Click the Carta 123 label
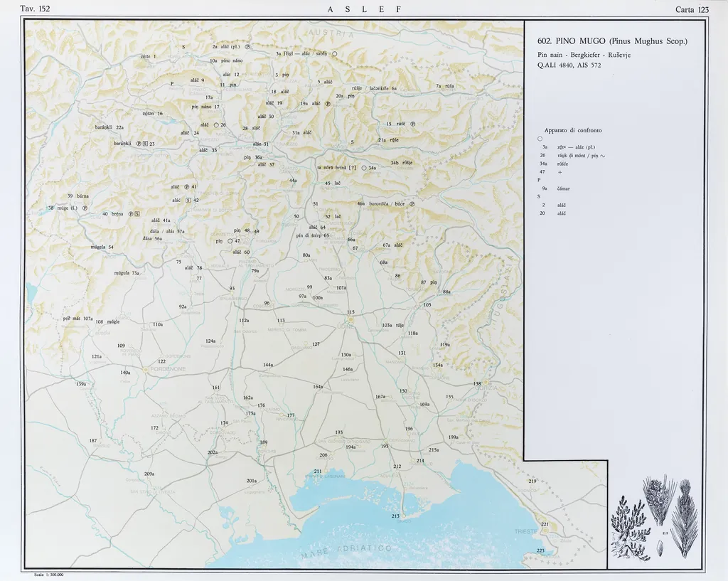Image resolution: width=728 pixels, height=581 pixels. [x=692, y=9]
